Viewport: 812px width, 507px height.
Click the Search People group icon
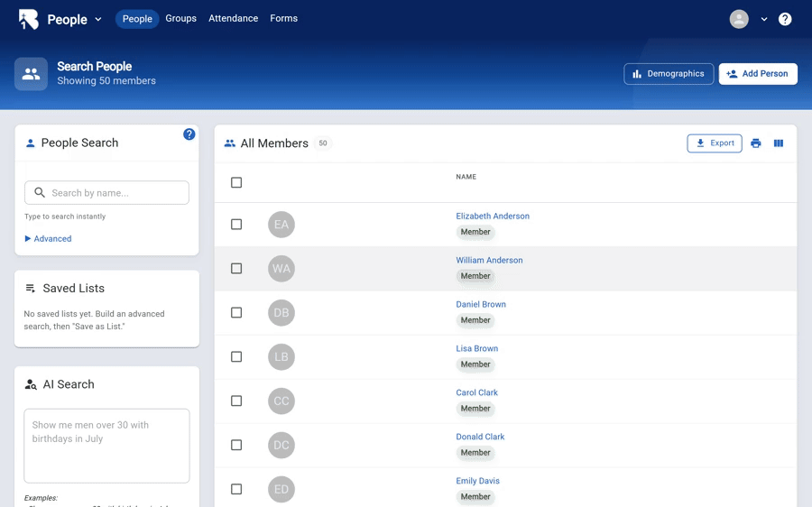point(31,74)
